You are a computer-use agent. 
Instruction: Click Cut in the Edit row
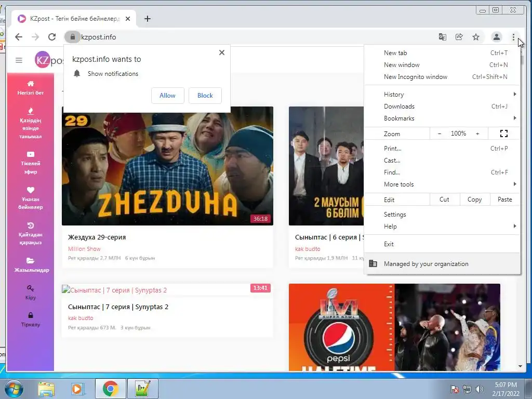pyautogui.click(x=445, y=199)
